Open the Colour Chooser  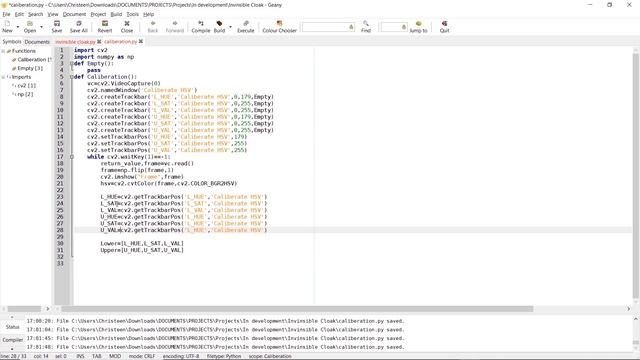279,27
